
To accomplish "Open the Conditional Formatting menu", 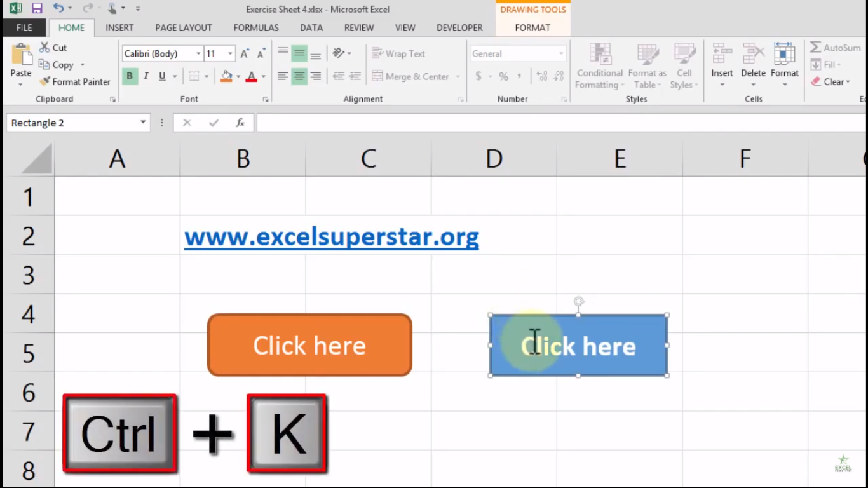I will tap(599, 66).
